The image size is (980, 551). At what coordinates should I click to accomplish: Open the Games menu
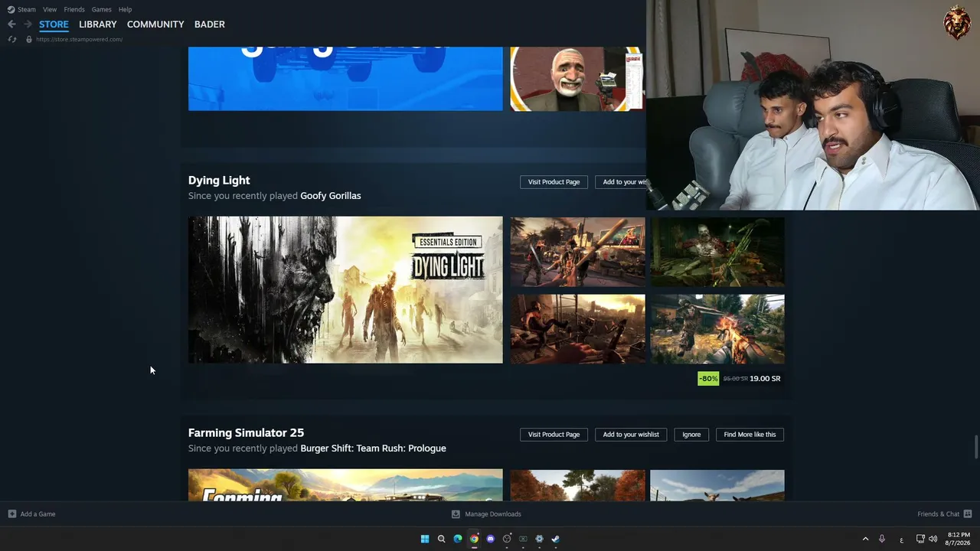point(101,9)
